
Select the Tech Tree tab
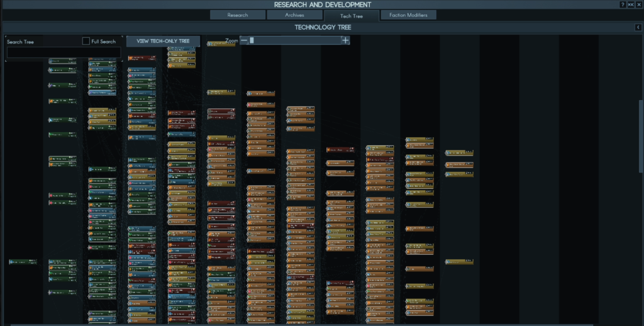click(x=351, y=16)
